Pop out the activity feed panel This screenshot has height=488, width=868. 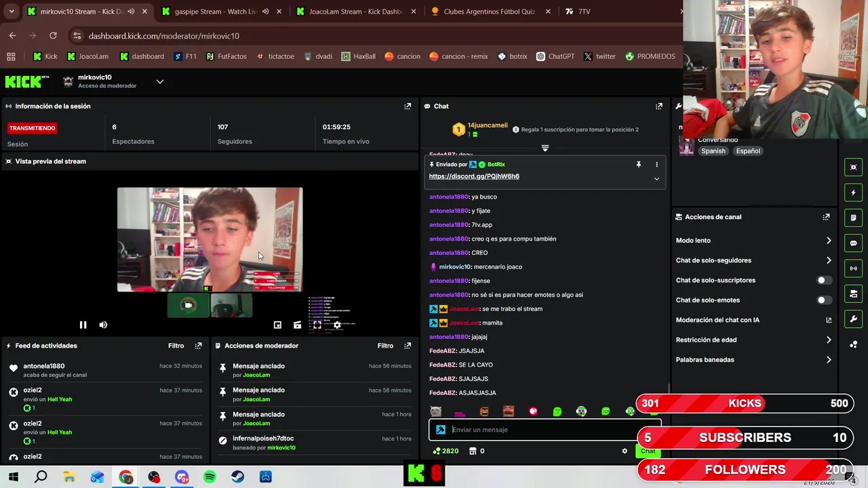click(198, 346)
